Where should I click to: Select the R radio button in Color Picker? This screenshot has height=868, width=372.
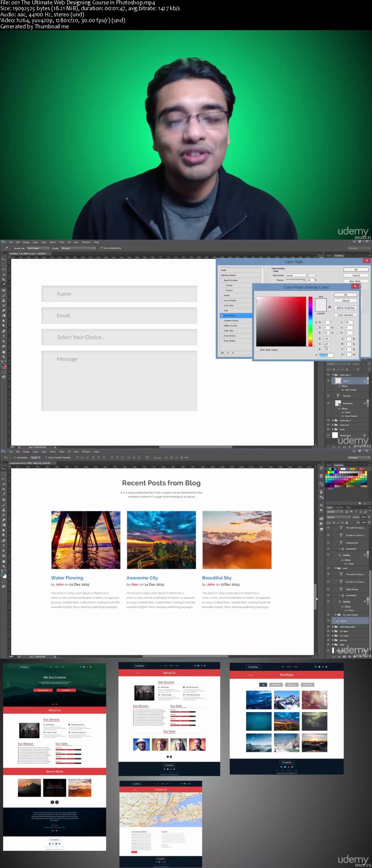[316, 339]
